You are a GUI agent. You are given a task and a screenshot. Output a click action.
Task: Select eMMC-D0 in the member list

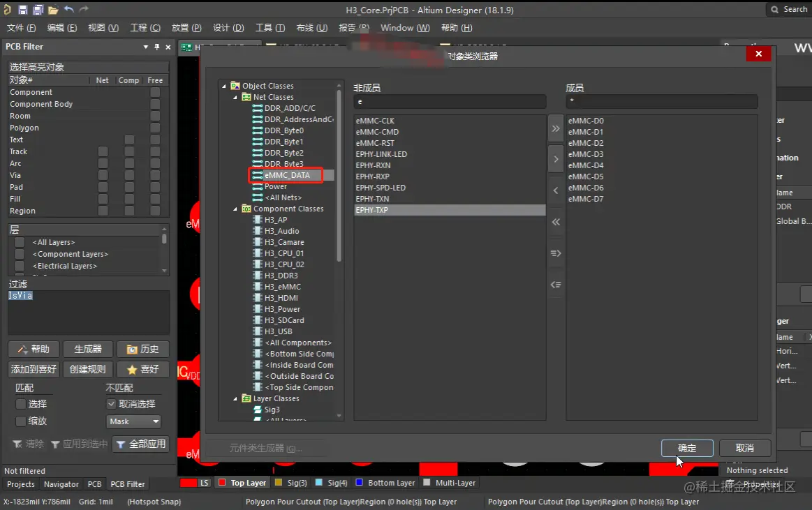point(586,121)
